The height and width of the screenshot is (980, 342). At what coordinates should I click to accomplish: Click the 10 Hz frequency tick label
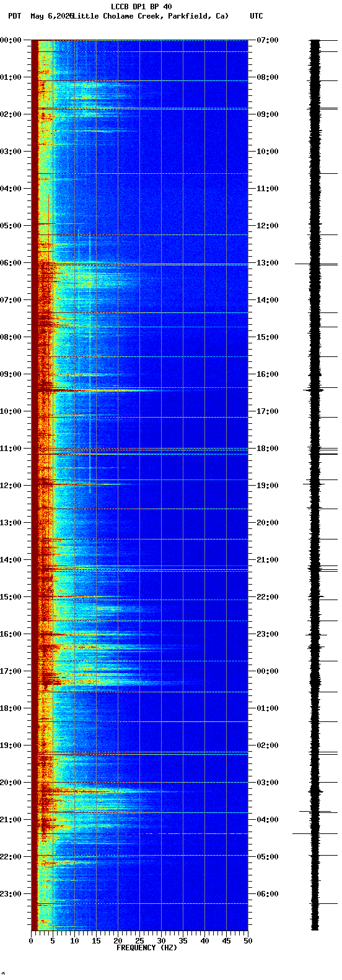click(x=74, y=941)
